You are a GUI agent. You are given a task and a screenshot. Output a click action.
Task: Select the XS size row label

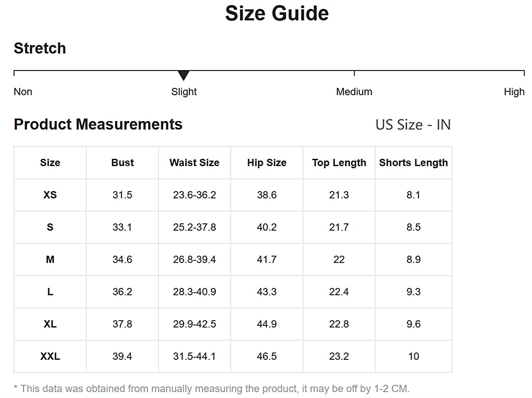click(x=50, y=195)
